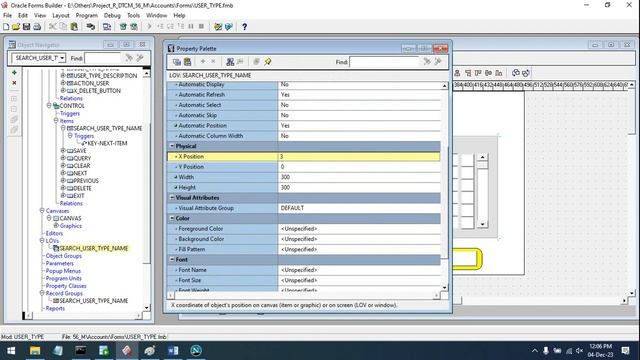Open the Layout menu

[61, 16]
